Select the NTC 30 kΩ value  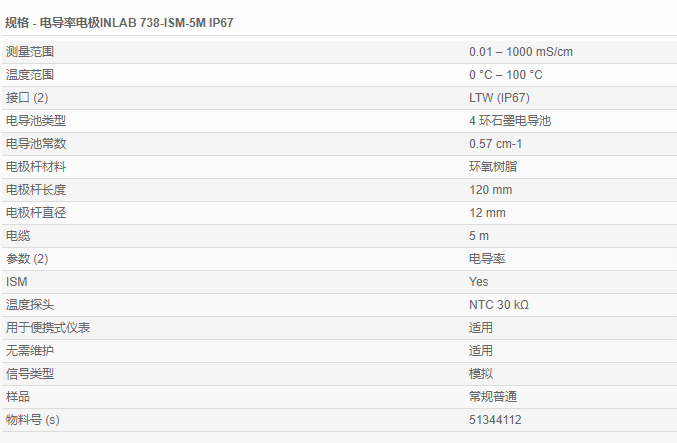[499, 304]
